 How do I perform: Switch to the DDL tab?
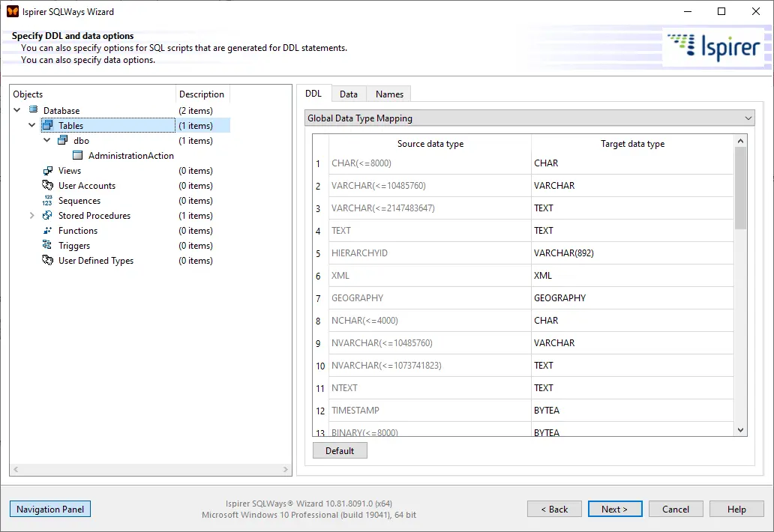pyautogui.click(x=313, y=94)
